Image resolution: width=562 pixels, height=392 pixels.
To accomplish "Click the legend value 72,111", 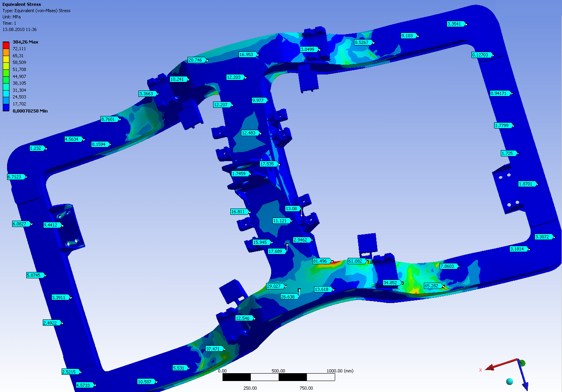I will tap(19, 49).
